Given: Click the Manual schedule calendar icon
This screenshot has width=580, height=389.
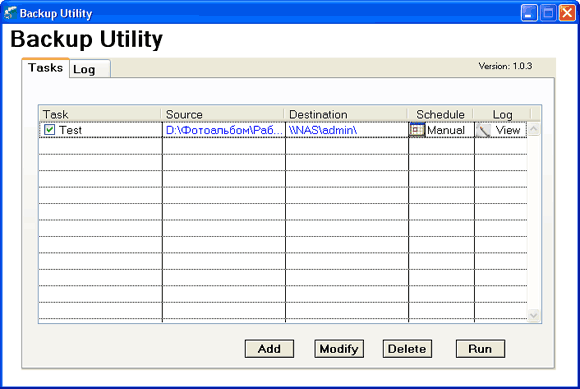Looking at the screenshot, I should 417,130.
